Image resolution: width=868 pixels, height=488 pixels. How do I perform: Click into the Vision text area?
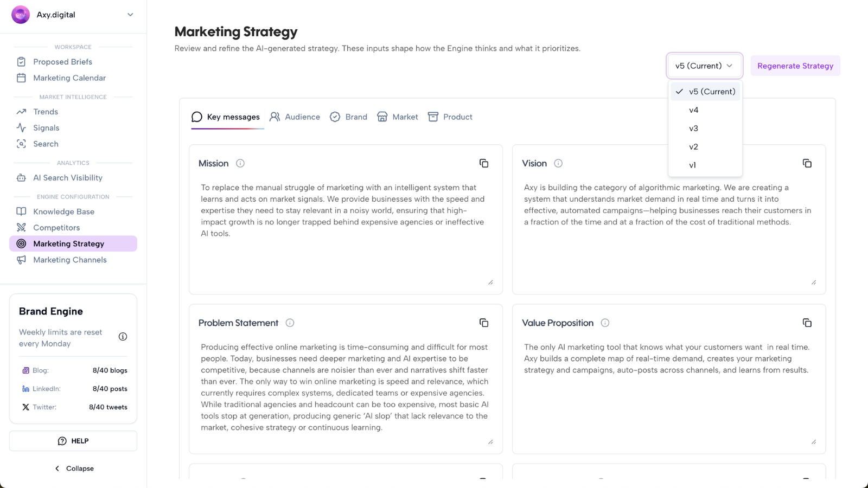point(669,233)
